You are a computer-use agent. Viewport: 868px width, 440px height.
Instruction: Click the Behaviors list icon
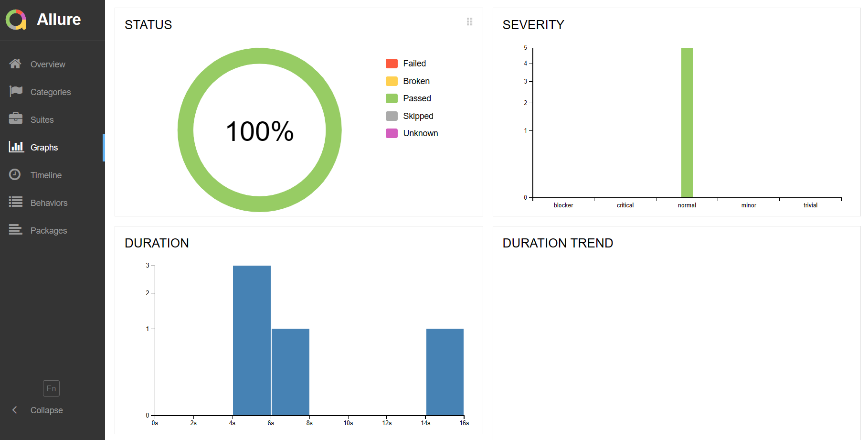point(16,202)
